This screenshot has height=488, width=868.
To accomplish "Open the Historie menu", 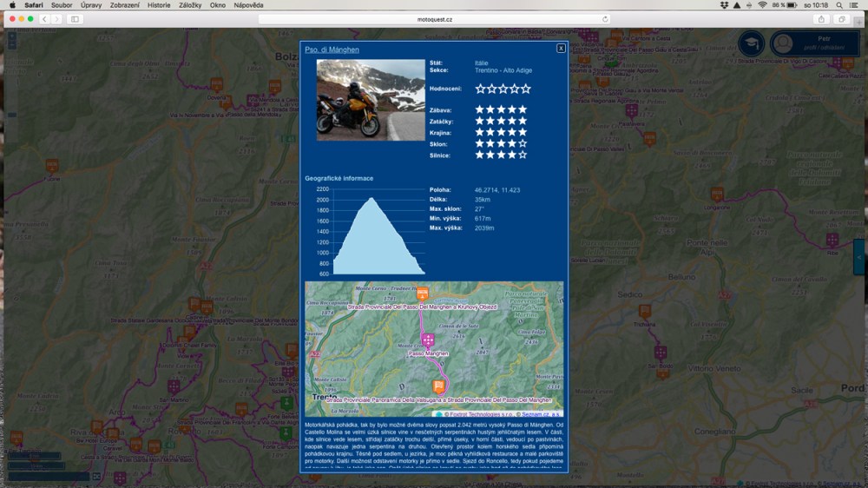I will click(x=159, y=5).
